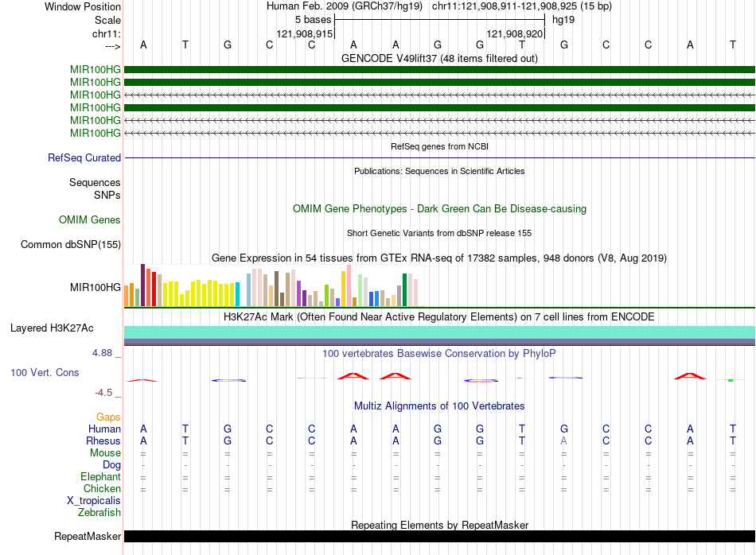
Task: Click the Sequences label on the left
Action: click(x=95, y=182)
